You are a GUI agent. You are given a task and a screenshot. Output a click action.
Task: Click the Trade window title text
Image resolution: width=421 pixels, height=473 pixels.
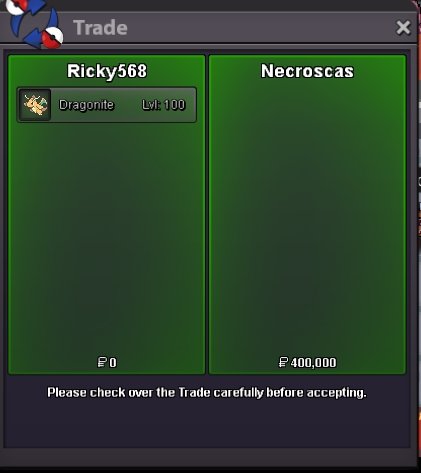pos(100,28)
